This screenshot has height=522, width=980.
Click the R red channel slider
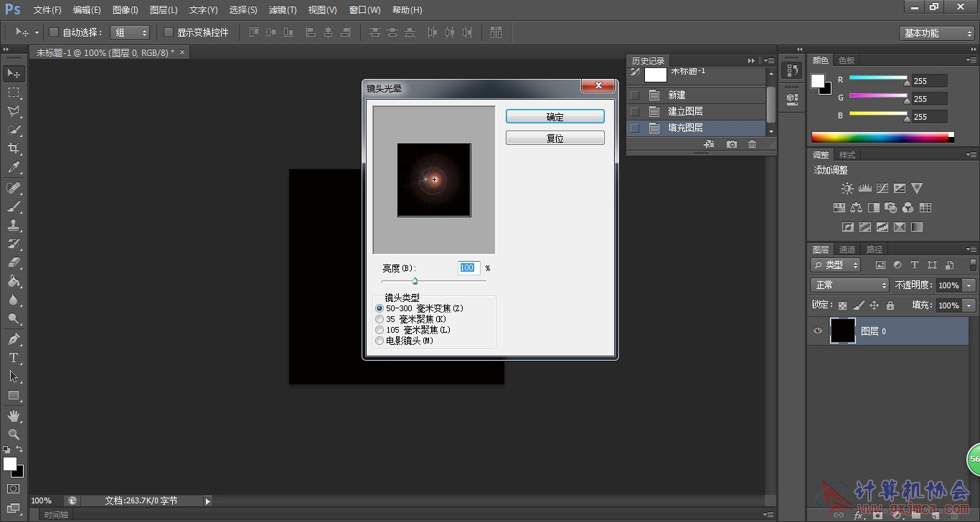[878, 78]
